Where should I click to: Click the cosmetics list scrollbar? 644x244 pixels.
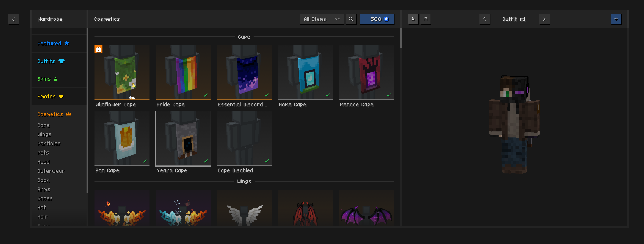401,38
